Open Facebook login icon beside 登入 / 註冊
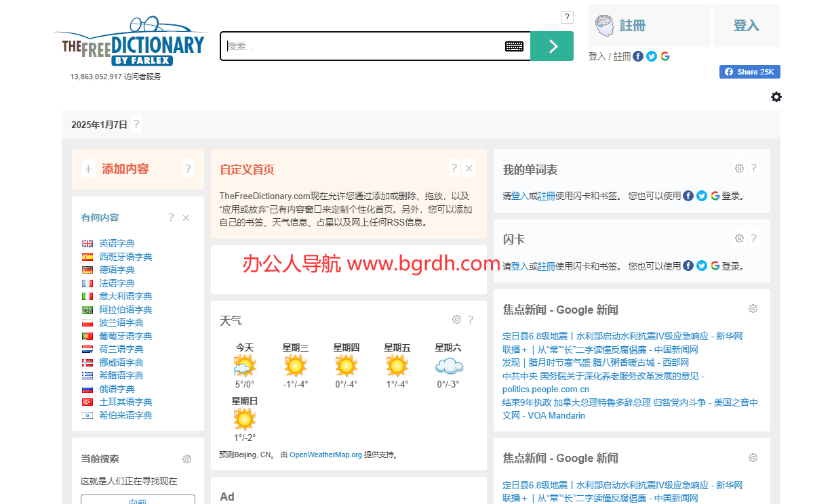832x504 pixels. 638,56
